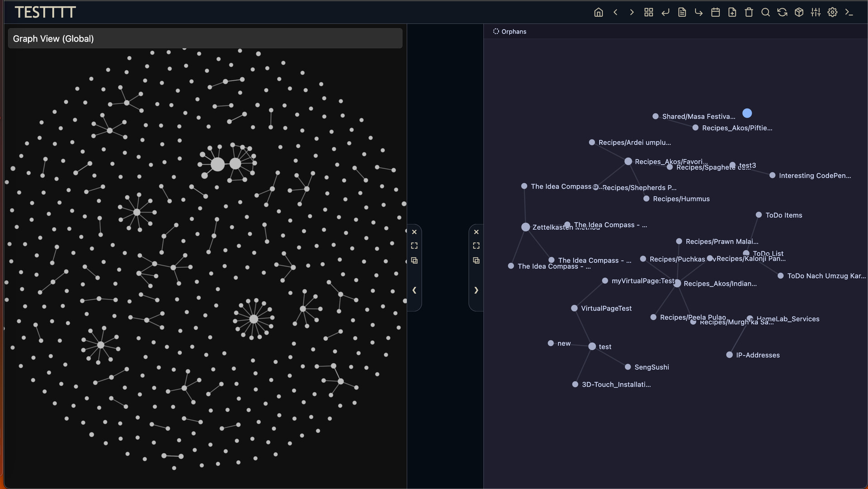This screenshot has width=868, height=489.
Task: Open settings gear icon
Action: [x=832, y=12]
